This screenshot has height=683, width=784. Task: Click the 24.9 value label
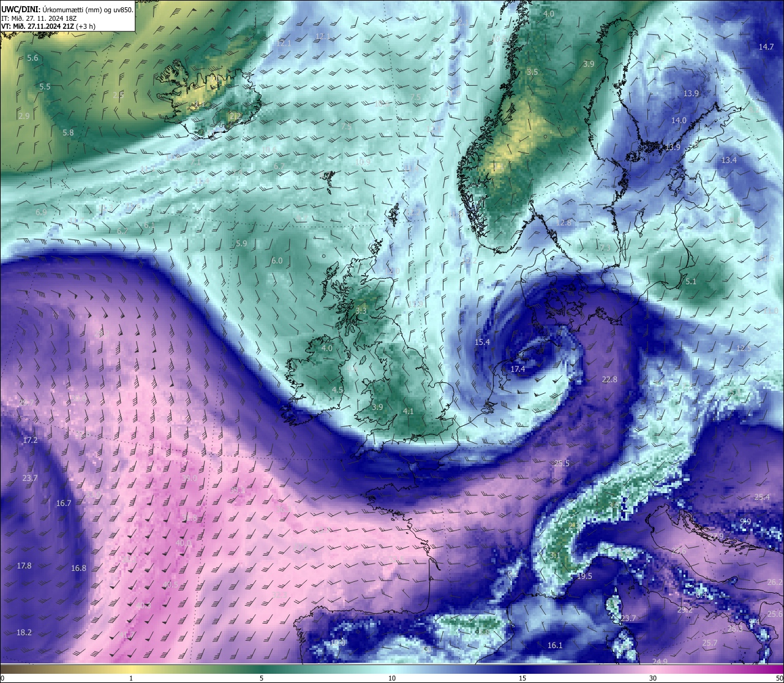coord(660,662)
